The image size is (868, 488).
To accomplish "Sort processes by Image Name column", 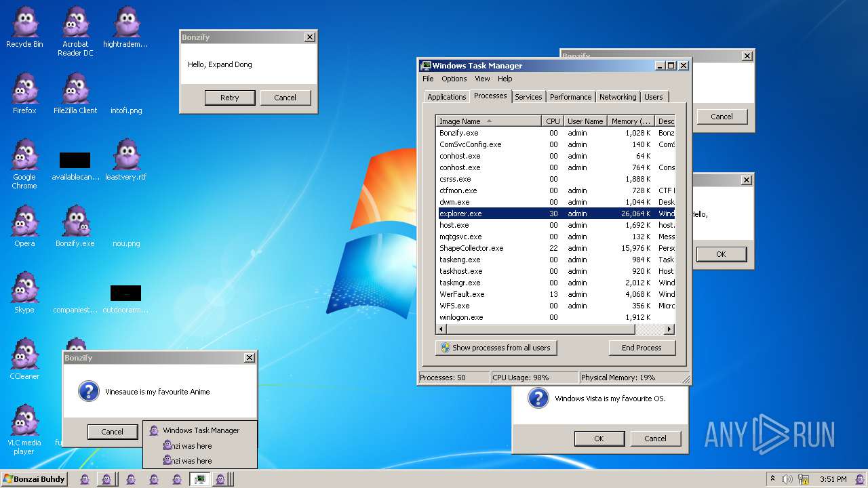I will [488, 121].
